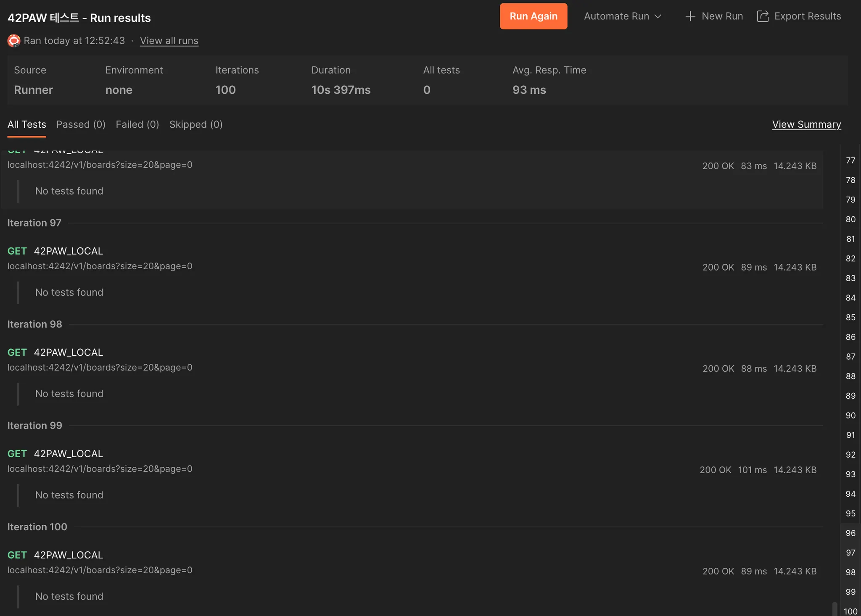This screenshot has height=616, width=861.
Task: Select the All Tests tab
Action: pyautogui.click(x=26, y=124)
